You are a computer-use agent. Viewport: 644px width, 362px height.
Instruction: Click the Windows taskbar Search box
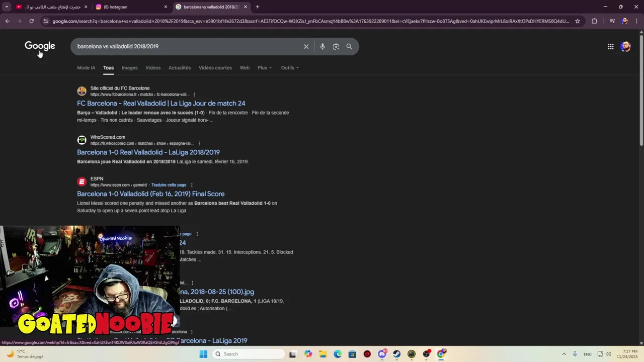(249, 354)
